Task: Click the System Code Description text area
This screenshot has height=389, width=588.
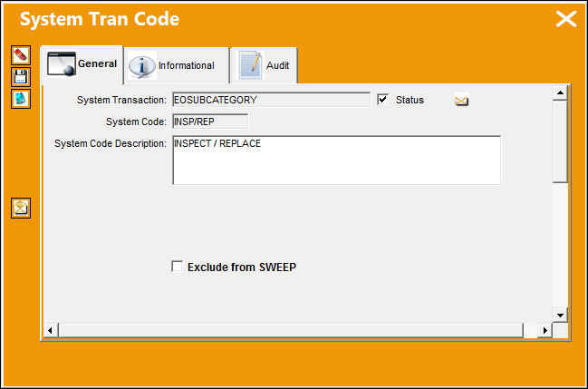Action: [x=337, y=160]
